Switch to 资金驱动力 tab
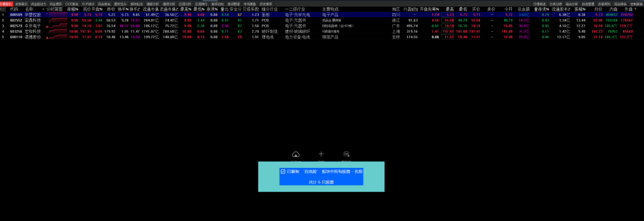The height and width of the screenshot is (221, 644). coord(39,4)
